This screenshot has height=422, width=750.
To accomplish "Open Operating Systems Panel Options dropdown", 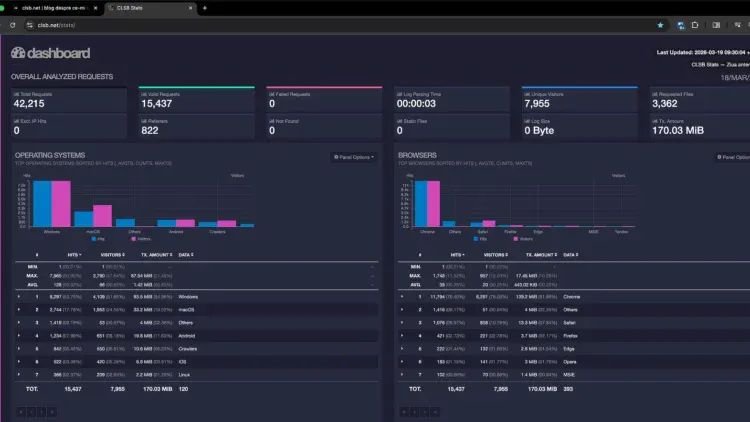I will coord(353,156).
